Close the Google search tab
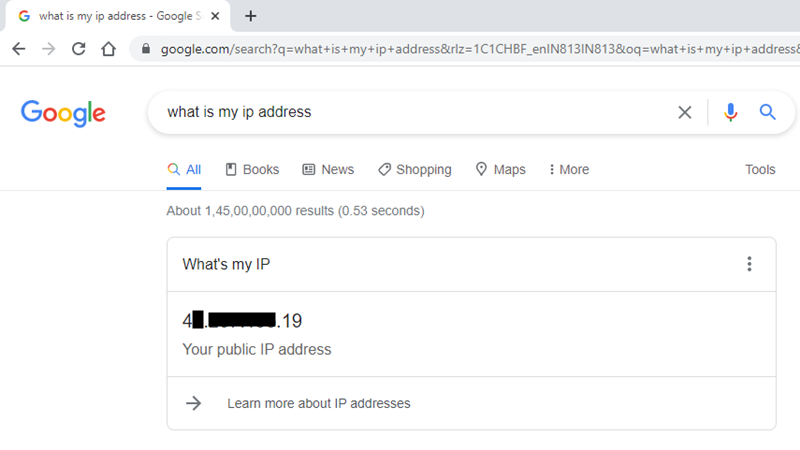800x450 pixels. pos(215,16)
